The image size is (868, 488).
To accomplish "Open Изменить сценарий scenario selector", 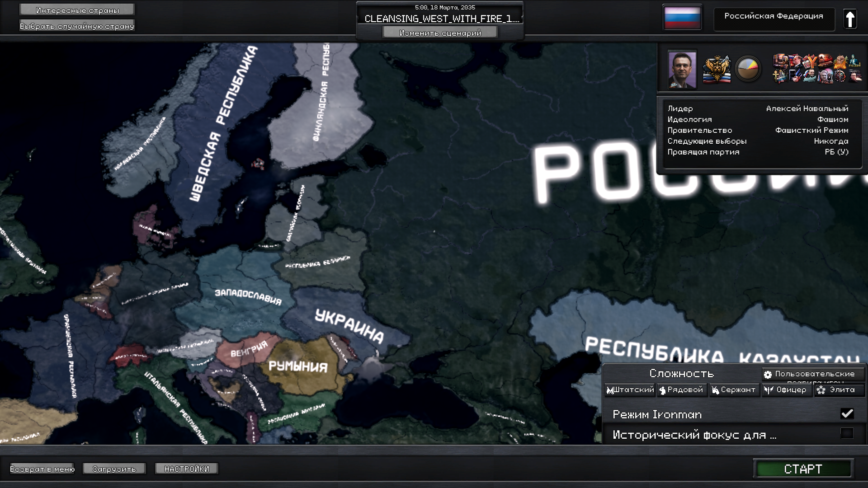I will [x=440, y=33].
